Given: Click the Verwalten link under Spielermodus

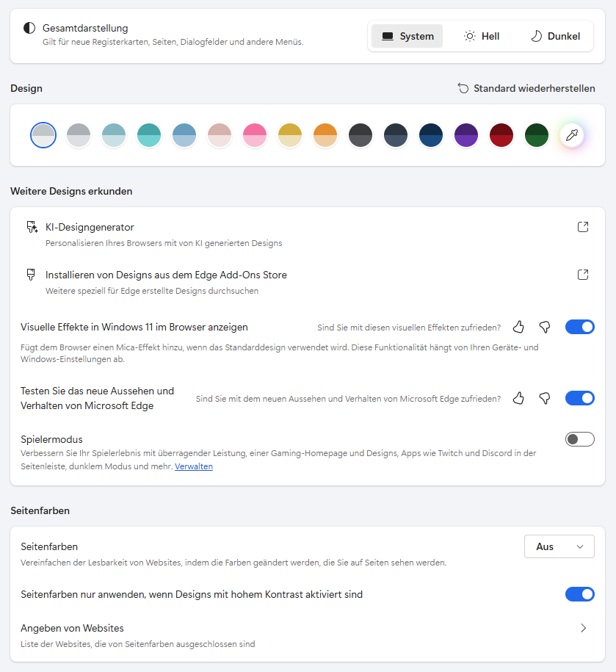Looking at the screenshot, I should 194,466.
